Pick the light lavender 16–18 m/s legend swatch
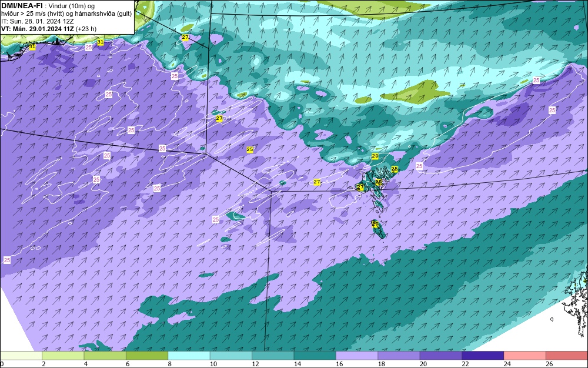Image resolution: width=588 pixels, height=368 pixels. click(357, 356)
